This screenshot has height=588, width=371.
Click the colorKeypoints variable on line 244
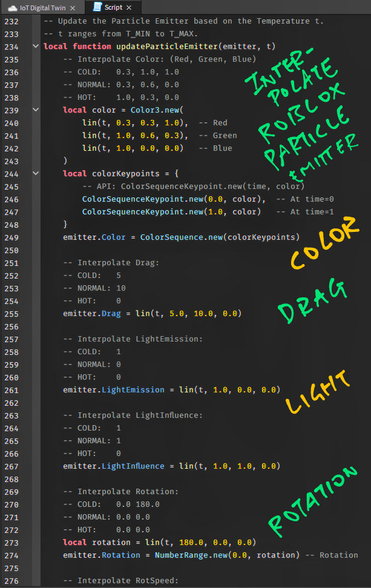[x=126, y=174]
